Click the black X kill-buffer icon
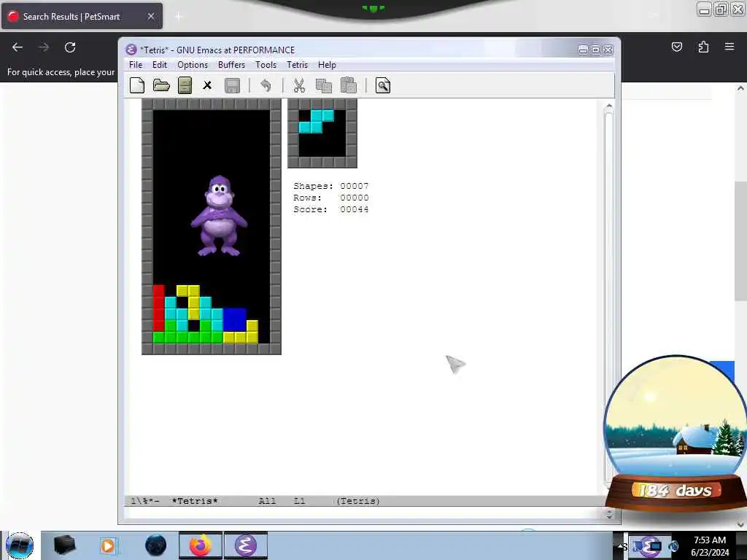 (207, 85)
